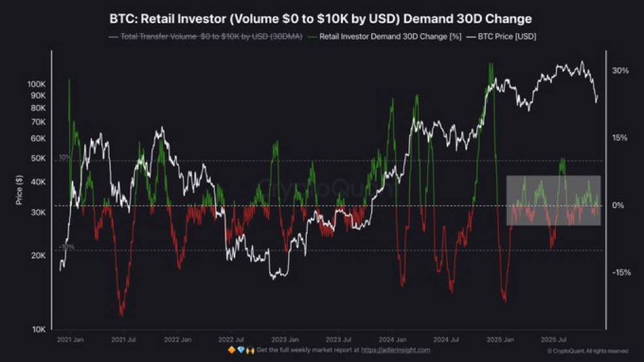Click the 'Get the full weekly market report' text

point(308,350)
